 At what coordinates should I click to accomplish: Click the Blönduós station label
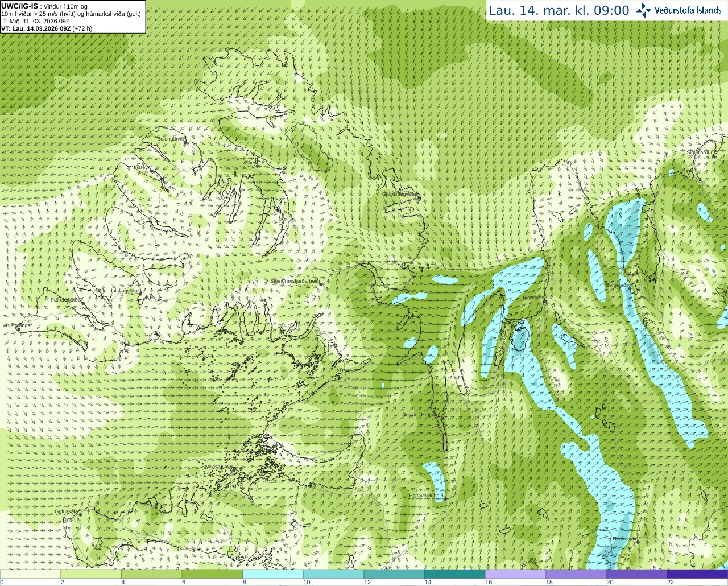[x=533, y=298]
